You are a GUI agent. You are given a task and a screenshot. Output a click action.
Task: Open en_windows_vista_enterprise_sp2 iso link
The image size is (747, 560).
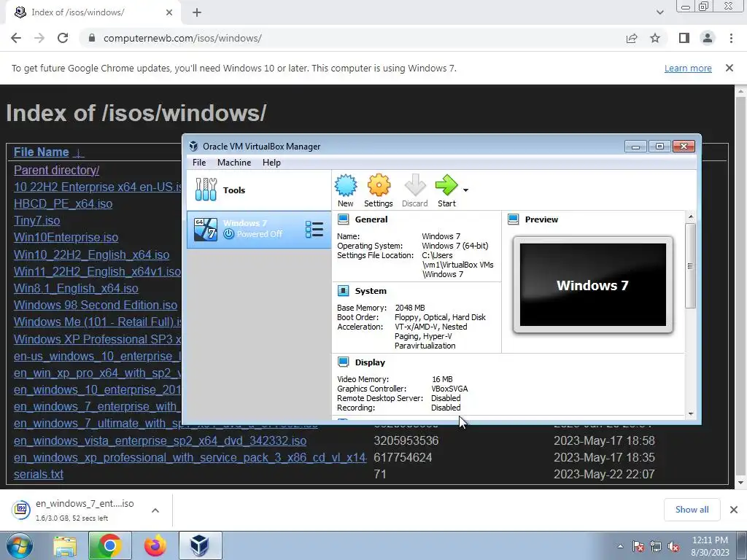tap(160, 440)
